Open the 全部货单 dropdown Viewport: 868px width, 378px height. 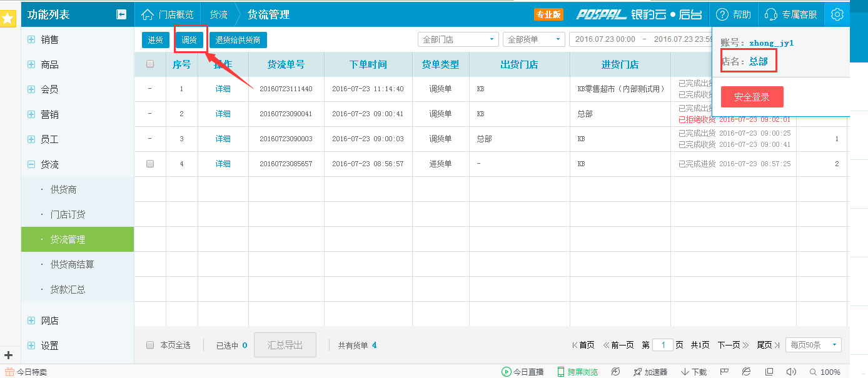click(534, 39)
